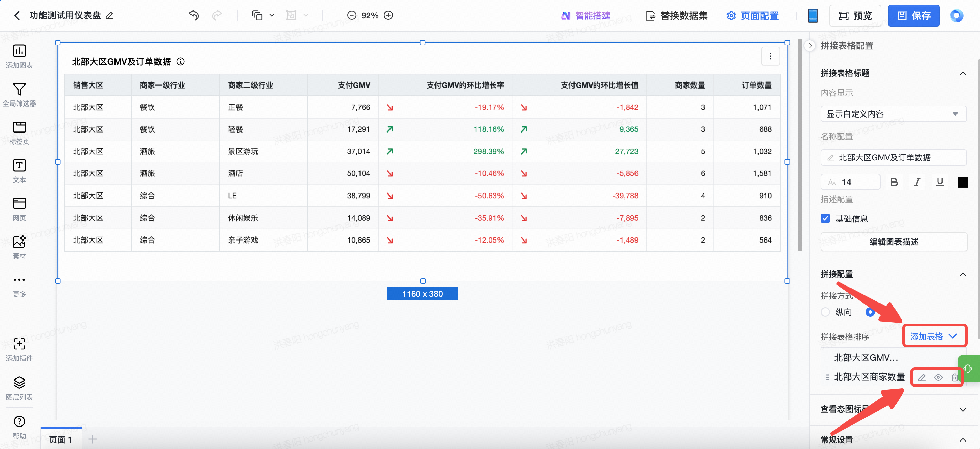Switch to mobile device layout icon
Image resolution: width=980 pixels, height=449 pixels.
pos(813,15)
